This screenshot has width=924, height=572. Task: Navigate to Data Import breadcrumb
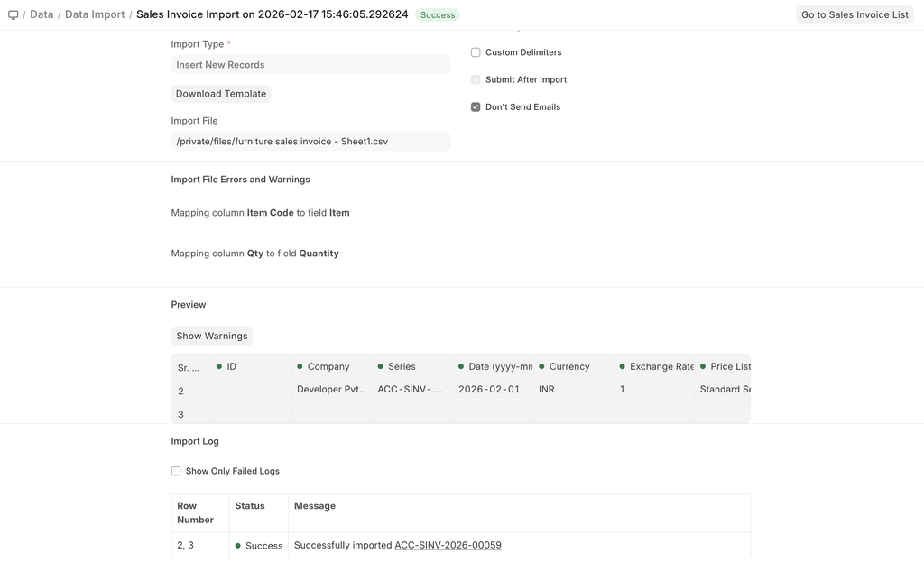click(x=95, y=15)
